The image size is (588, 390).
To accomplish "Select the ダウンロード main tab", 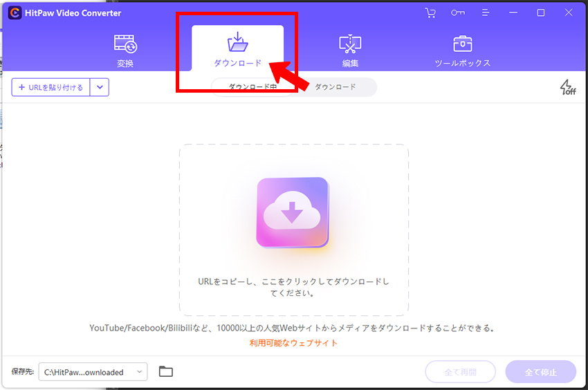I will pyautogui.click(x=237, y=48).
